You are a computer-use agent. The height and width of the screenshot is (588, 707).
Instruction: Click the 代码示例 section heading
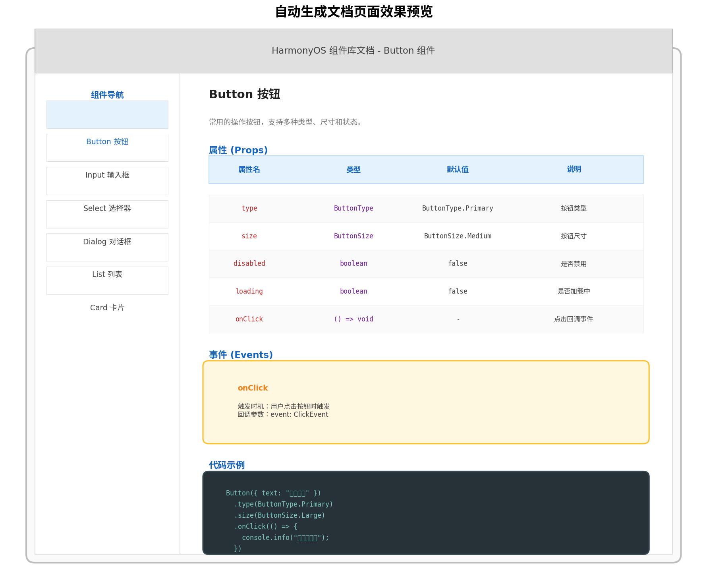[227, 465]
